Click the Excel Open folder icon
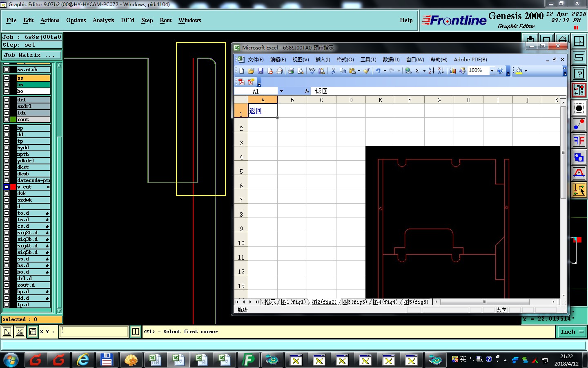The height and width of the screenshot is (368, 588). point(251,71)
